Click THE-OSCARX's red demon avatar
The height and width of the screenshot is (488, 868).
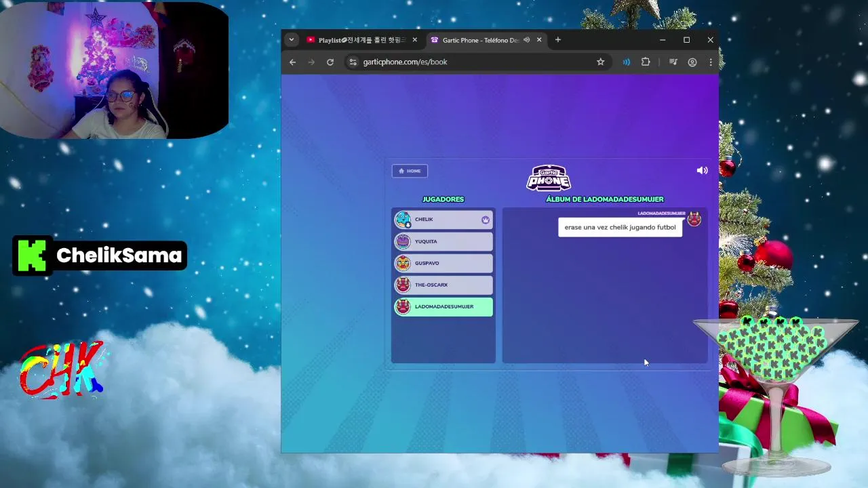coord(403,285)
